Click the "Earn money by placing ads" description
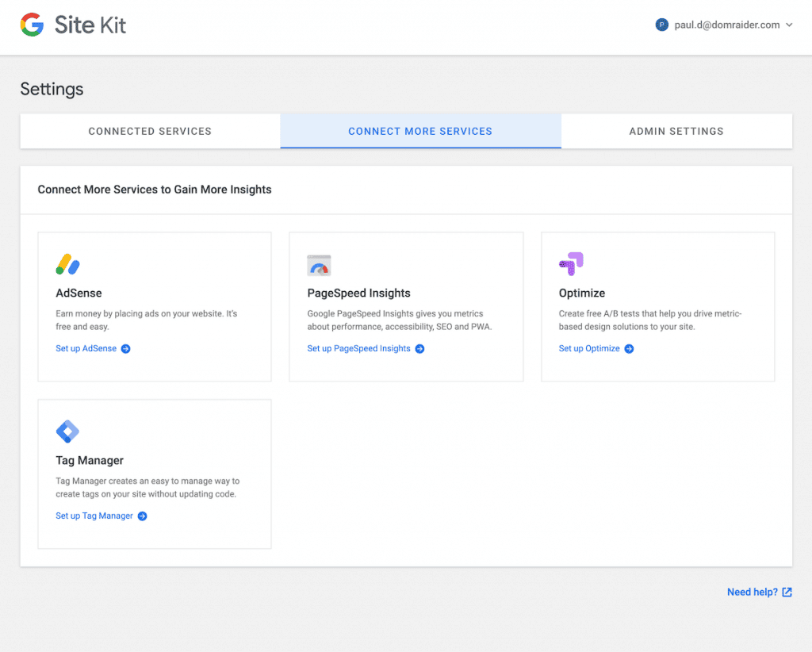The width and height of the screenshot is (812, 652). coord(147,320)
